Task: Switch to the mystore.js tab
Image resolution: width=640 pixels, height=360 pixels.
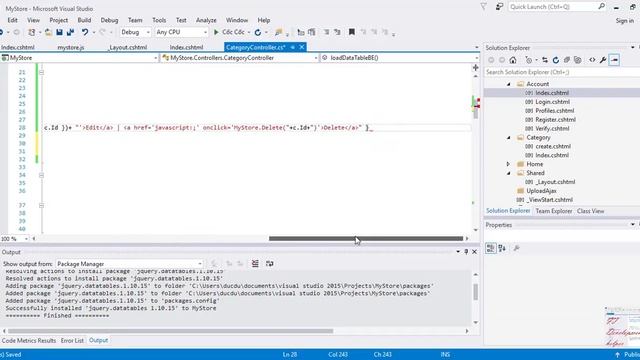Action: click(71, 47)
